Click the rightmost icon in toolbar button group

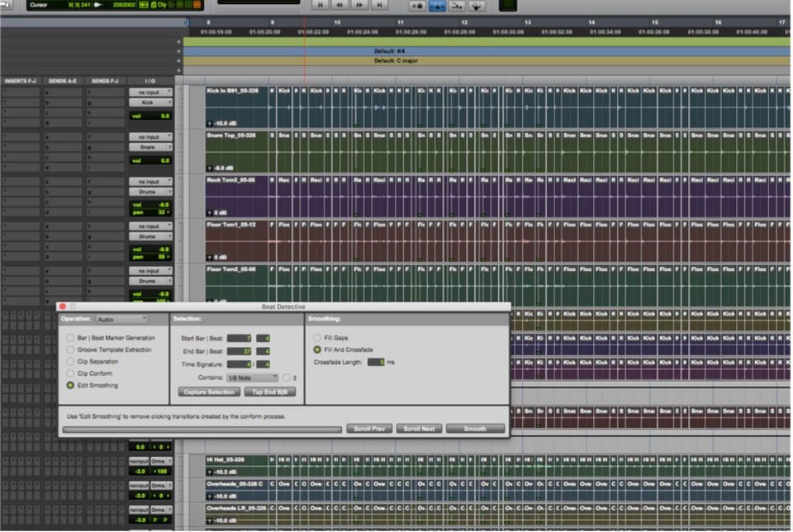477,6
